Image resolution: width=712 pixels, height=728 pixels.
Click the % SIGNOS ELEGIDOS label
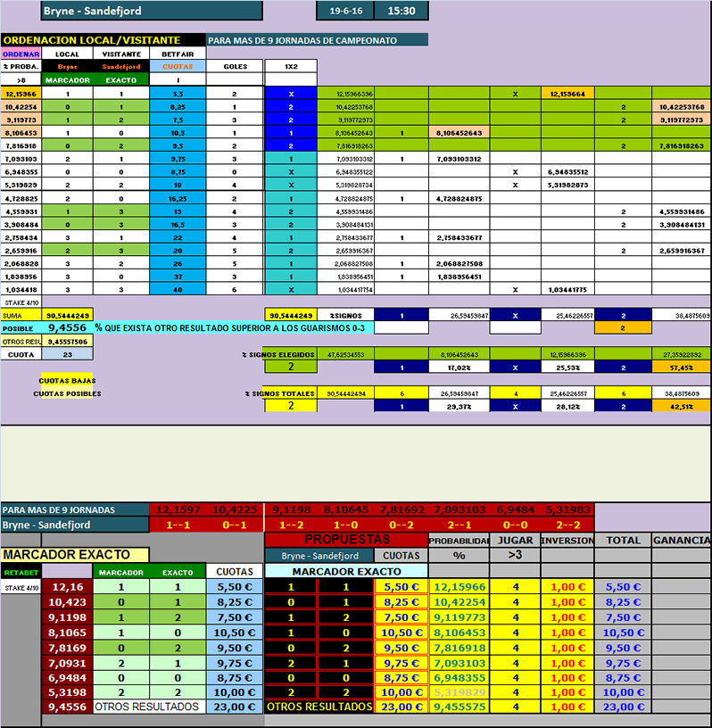point(278,354)
